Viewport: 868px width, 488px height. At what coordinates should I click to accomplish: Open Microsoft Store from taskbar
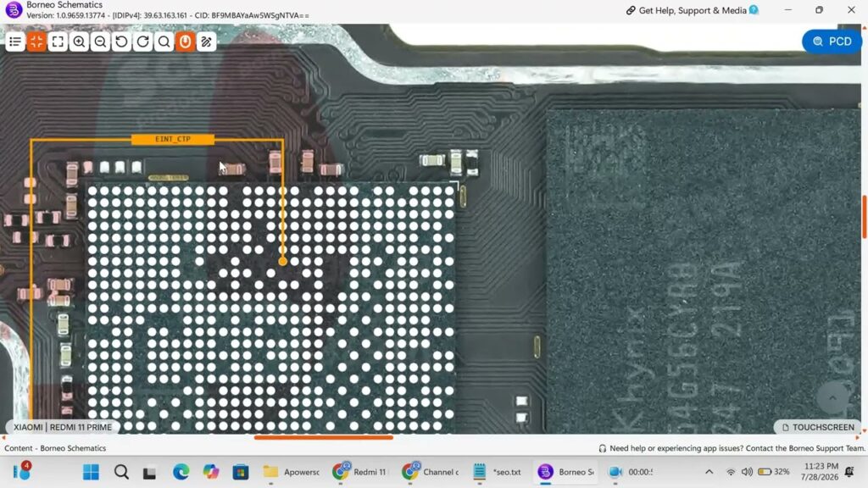240,472
